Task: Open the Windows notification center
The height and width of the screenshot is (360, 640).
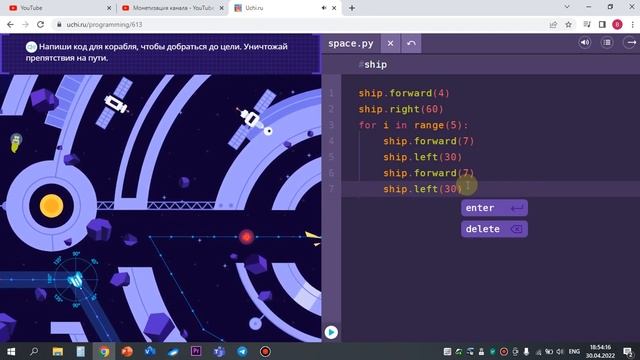Action: tap(629, 351)
